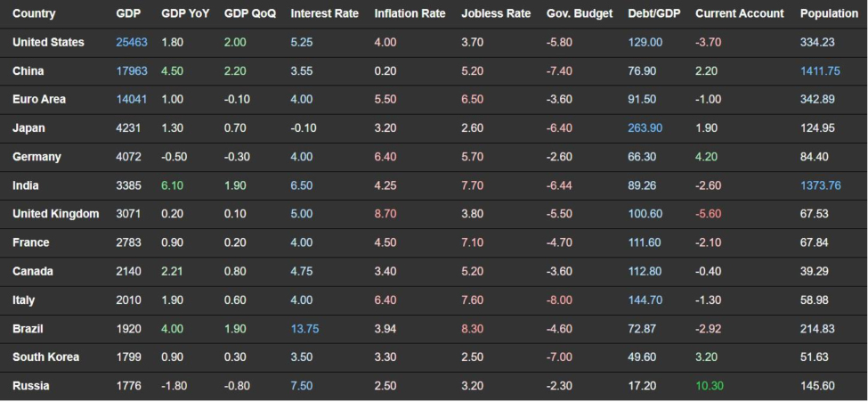This screenshot has width=868, height=402.
Task: Click Japan's Debt/GDP value 263.90
Action: (645, 128)
